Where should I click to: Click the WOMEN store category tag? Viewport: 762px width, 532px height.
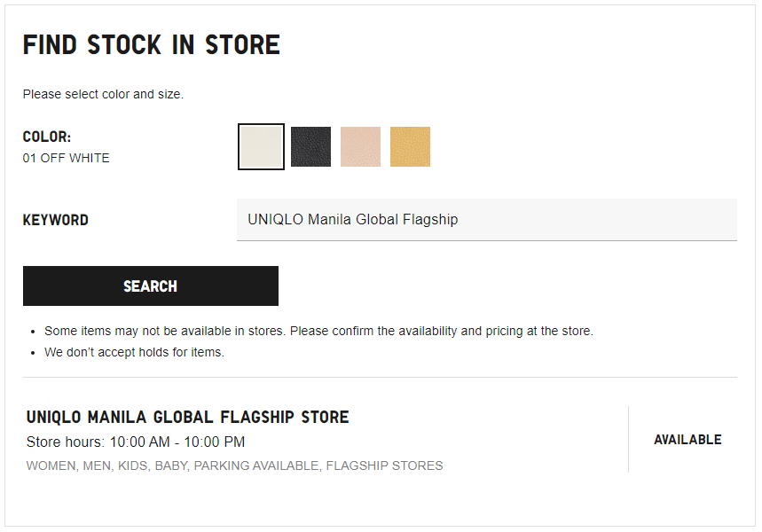point(50,465)
